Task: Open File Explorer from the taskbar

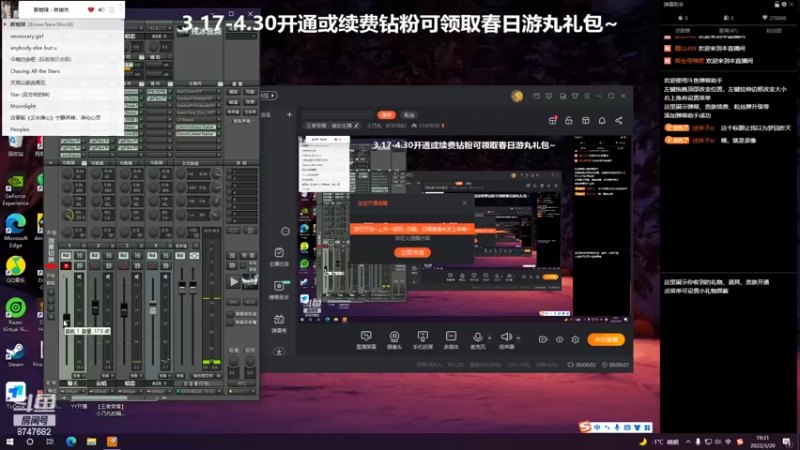Action: [x=91, y=441]
